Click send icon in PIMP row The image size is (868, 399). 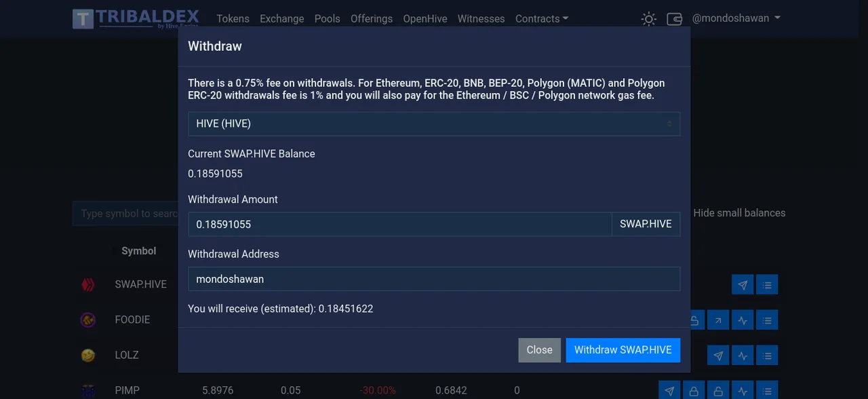pyautogui.click(x=669, y=391)
